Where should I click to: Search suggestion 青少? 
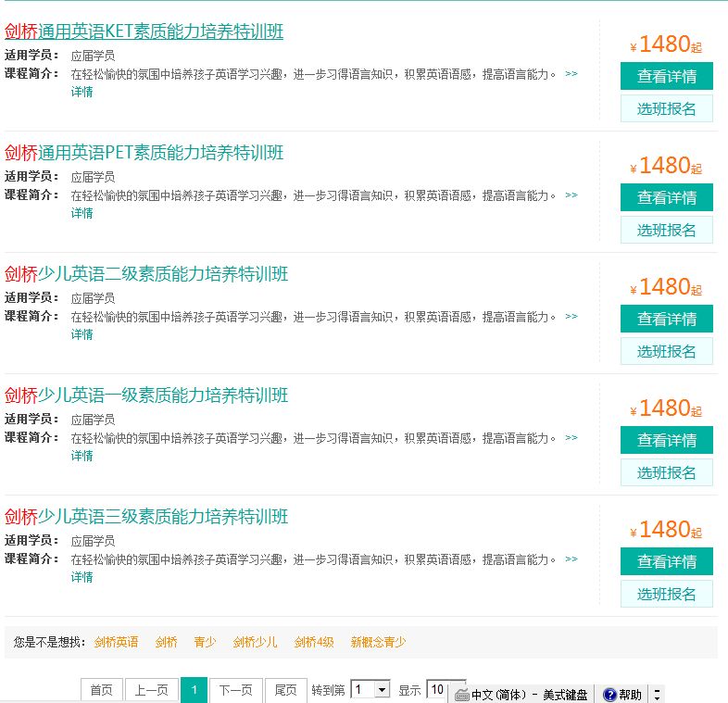click(x=205, y=642)
